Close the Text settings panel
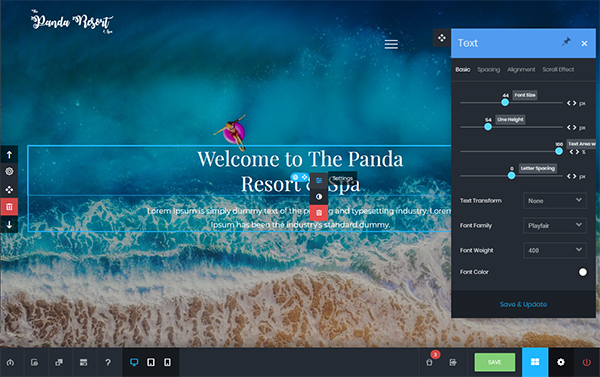 tap(584, 44)
